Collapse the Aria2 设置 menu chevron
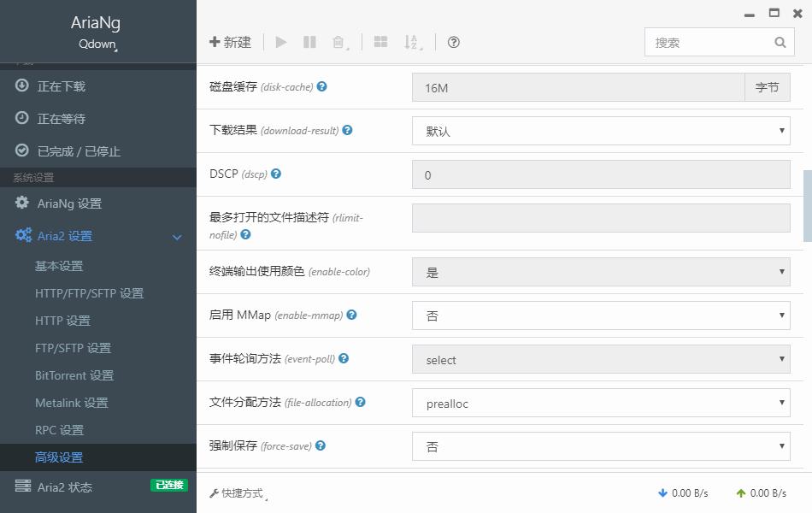This screenshot has height=513, width=812. (x=177, y=238)
